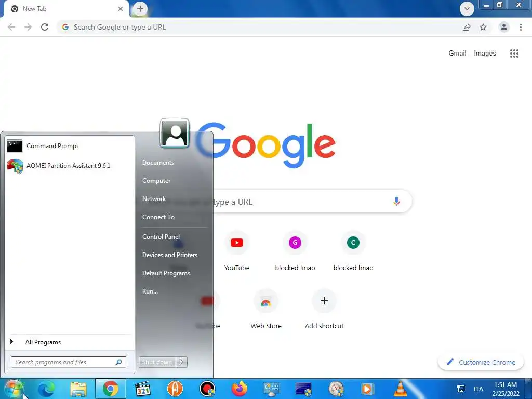The height and width of the screenshot is (399, 532).
Task: Open the orange A application in taskbar
Action: coord(175,389)
